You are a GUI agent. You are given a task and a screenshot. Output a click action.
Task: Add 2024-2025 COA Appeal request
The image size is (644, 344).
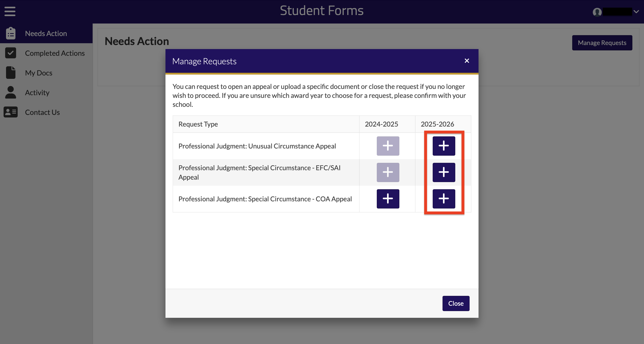coord(388,199)
